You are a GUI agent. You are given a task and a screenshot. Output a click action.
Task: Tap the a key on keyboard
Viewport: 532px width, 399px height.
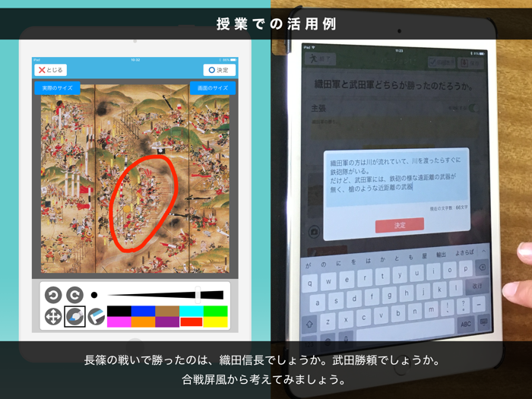[x=317, y=302]
